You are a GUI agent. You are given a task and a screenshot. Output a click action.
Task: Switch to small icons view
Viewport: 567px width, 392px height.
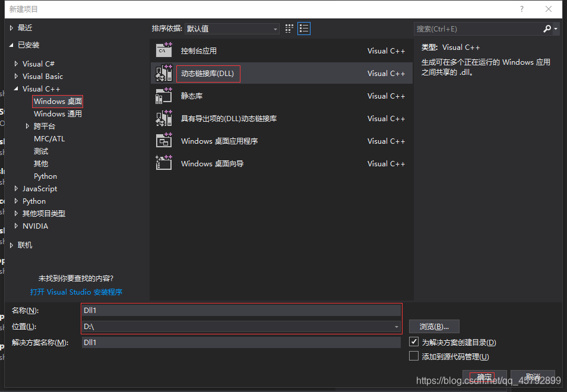point(289,28)
